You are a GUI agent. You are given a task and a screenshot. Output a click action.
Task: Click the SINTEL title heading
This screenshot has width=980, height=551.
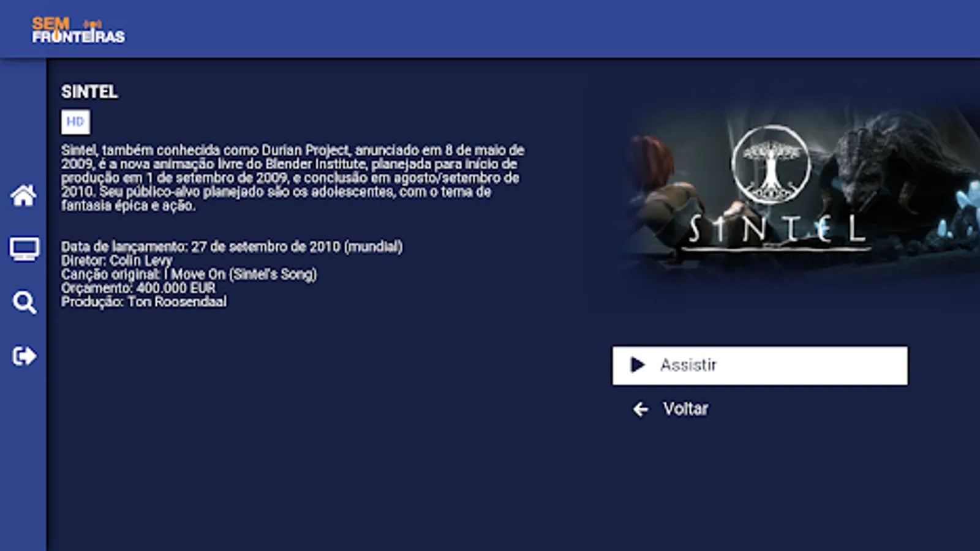coord(89,92)
